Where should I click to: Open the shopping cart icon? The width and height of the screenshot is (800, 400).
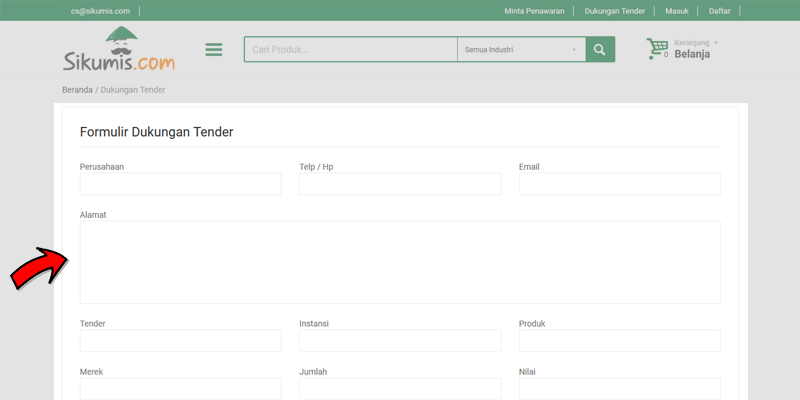(x=657, y=48)
